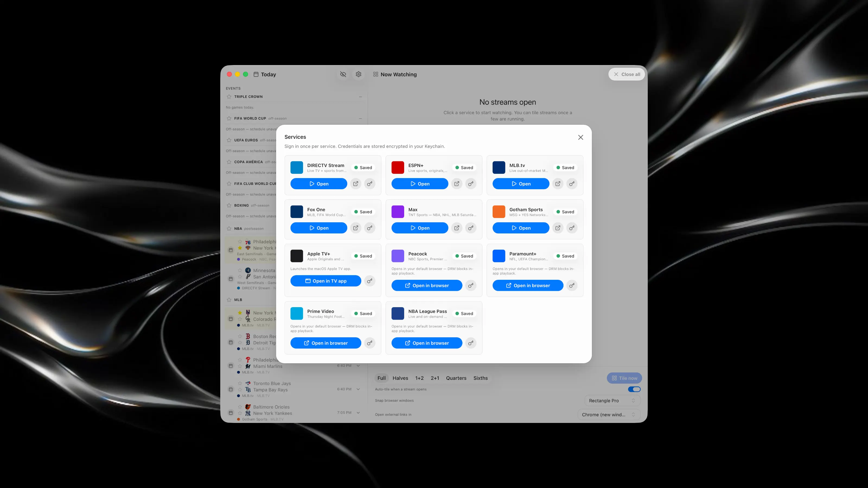868x488 pixels.
Task: Select Sixths tiling layout
Action: (x=480, y=378)
